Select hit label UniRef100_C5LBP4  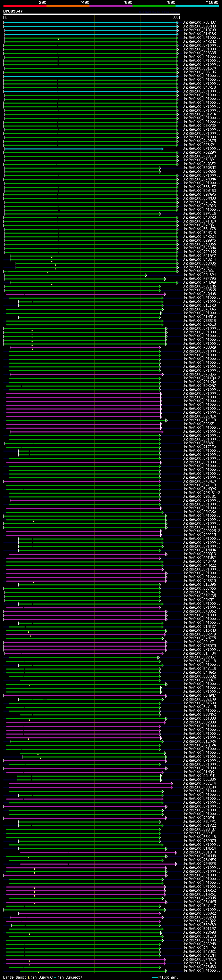199,275
